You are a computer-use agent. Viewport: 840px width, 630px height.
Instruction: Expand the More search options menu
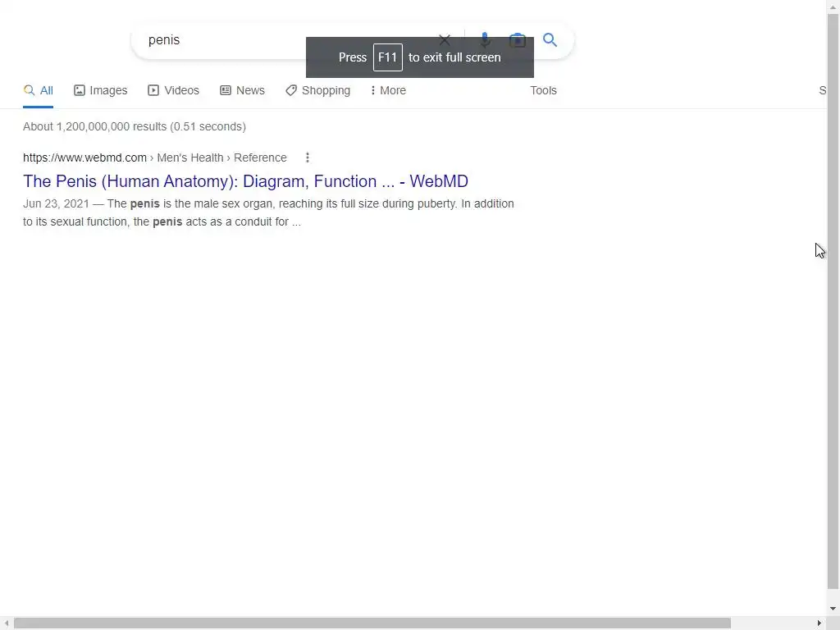(x=388, y=90)
